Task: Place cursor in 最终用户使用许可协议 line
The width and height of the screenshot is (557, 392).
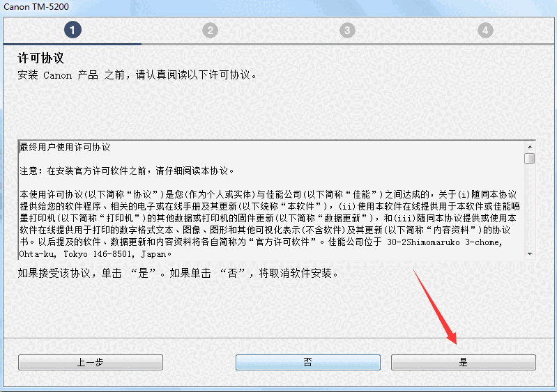Action: point(65,147)
